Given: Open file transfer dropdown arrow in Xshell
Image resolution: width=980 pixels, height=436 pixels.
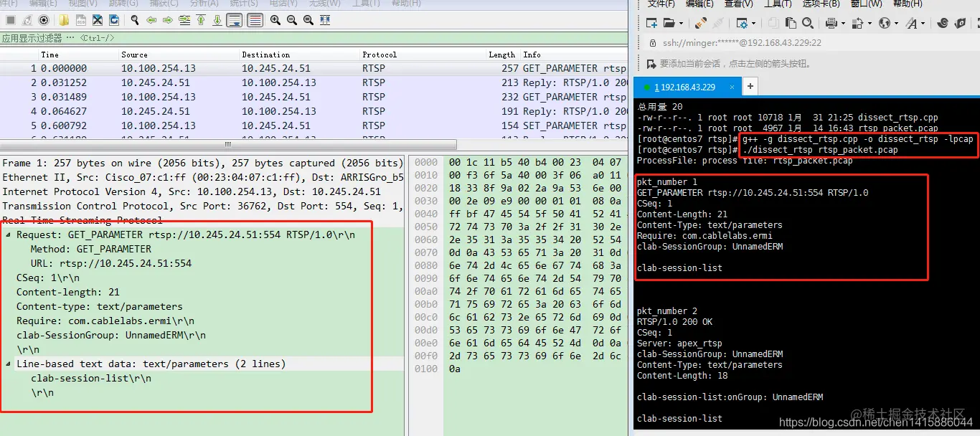Looking at the screenshot, I should click(x=870, y=24).
